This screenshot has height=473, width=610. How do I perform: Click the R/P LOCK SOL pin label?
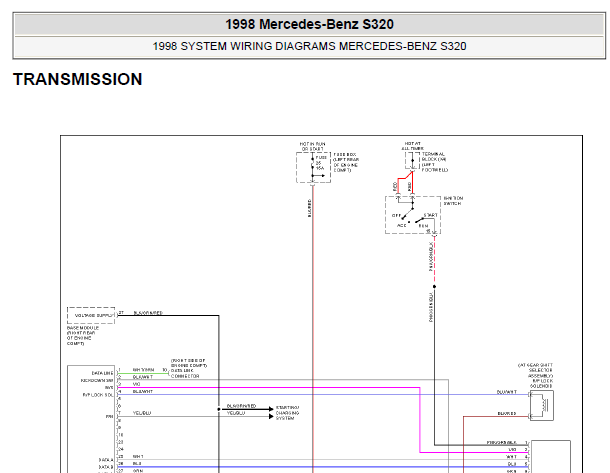(98, 395)
